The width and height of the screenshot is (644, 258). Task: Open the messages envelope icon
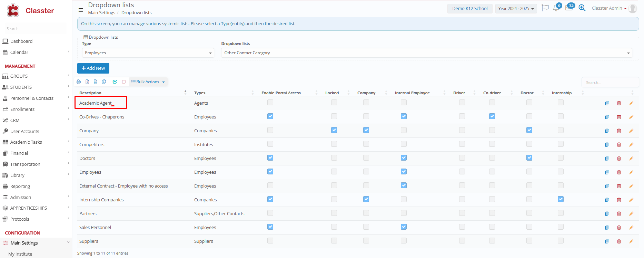tap(569, 8)
